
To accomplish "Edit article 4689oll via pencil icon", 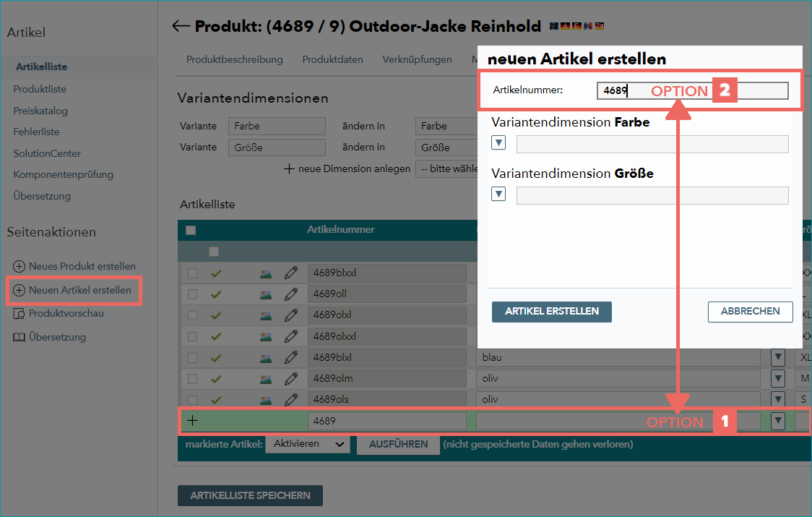I will [291, 294].
